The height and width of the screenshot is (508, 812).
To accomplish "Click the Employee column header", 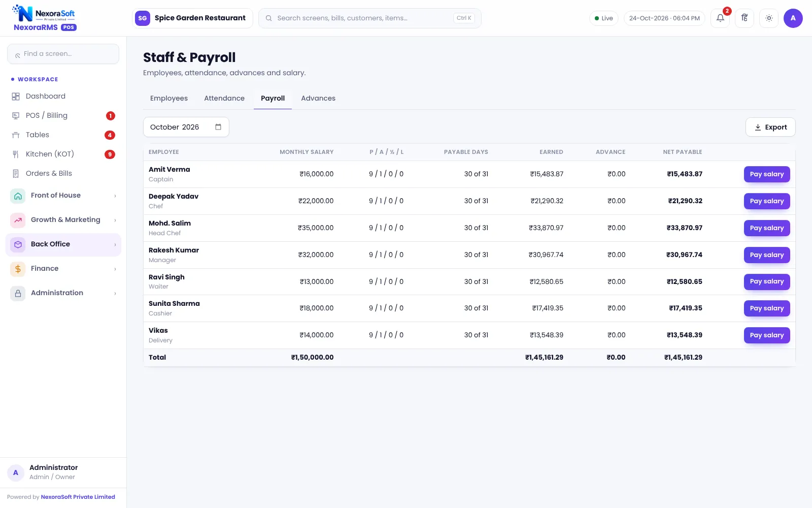I will tap(164, 152).
